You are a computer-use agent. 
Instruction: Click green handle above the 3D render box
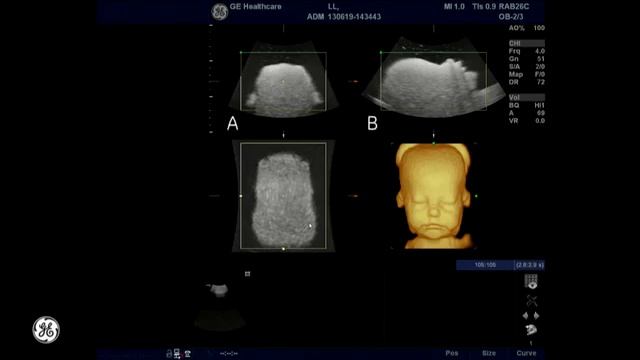tap(433, 143)
